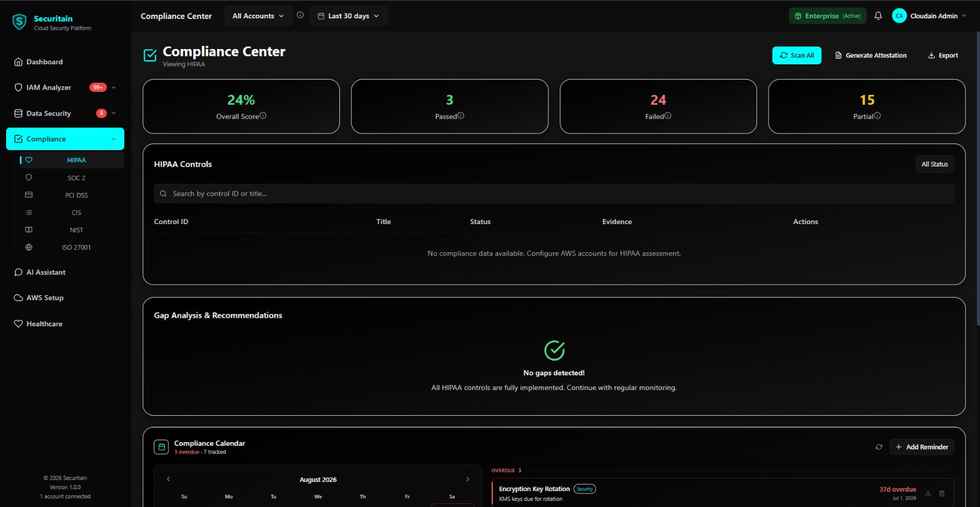Click the Control ID column header
This screenshot has width=980, height=507.
point(171,222)
